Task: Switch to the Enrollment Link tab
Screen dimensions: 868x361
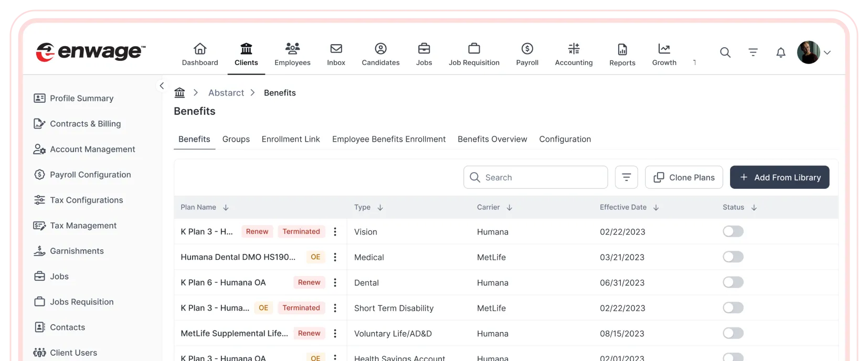Action: 291,139
